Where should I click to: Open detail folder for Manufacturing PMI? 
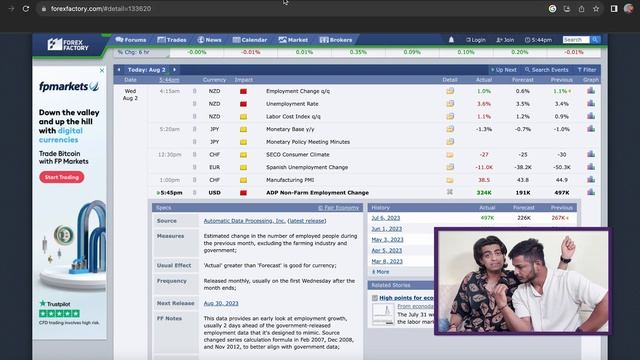(450, 180)
